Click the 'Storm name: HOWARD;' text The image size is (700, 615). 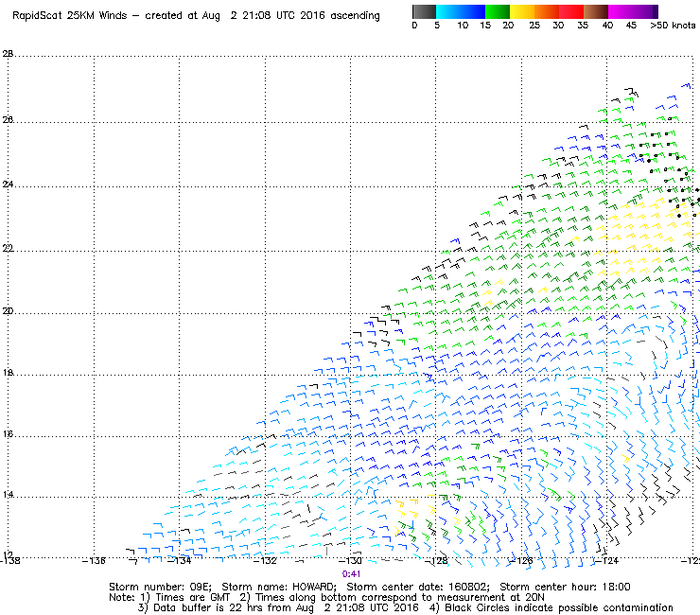pos(279,587)
